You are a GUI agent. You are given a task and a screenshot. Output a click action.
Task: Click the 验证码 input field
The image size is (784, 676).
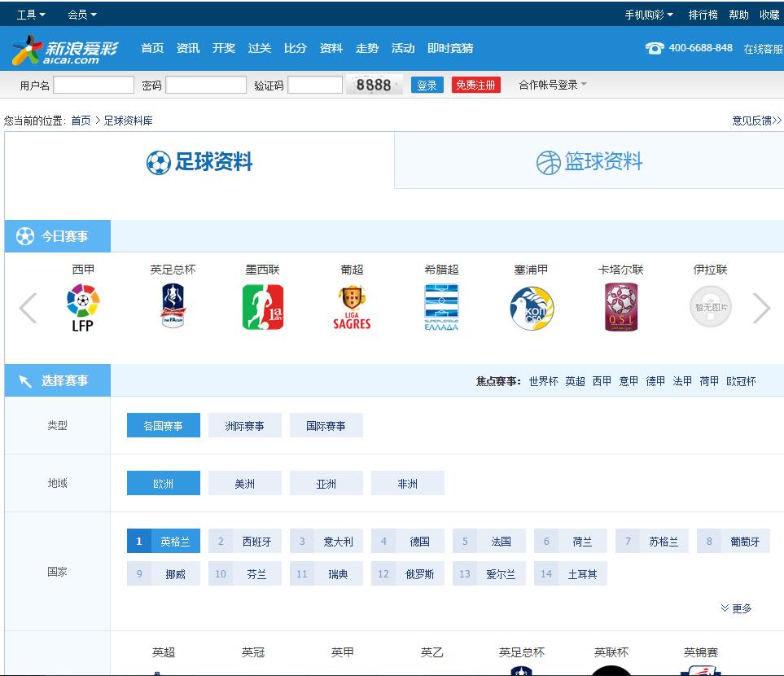coord(315,85)
